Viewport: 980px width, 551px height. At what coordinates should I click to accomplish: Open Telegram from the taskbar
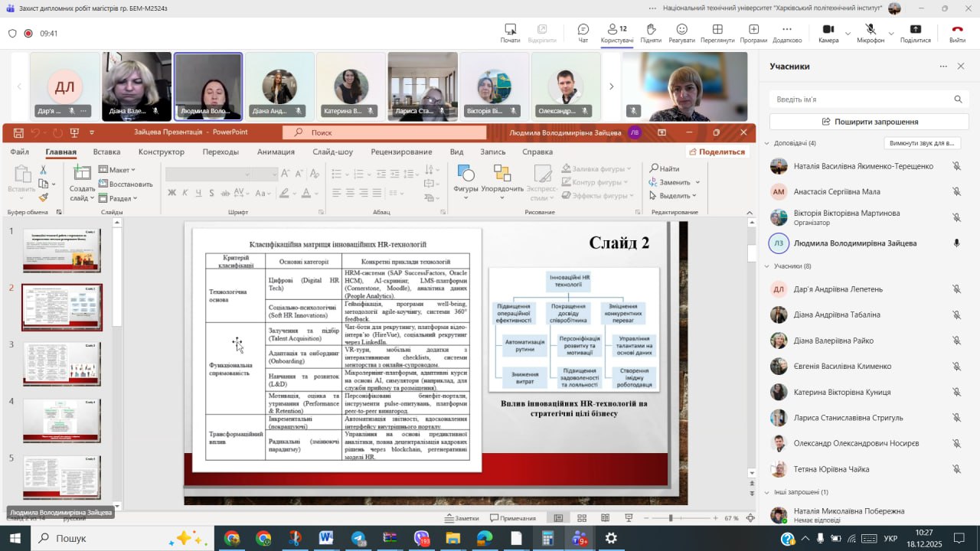(x=358, y=538)
